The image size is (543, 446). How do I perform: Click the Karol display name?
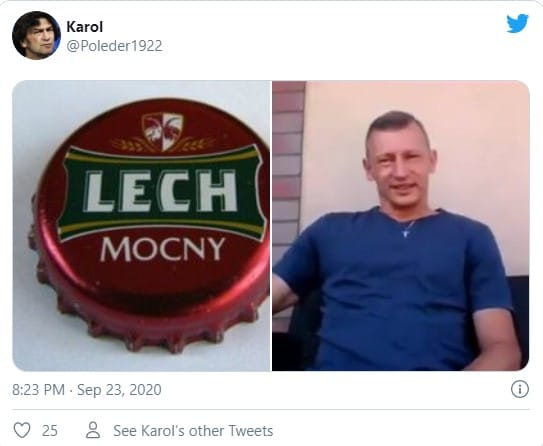(x=84, y=27)
